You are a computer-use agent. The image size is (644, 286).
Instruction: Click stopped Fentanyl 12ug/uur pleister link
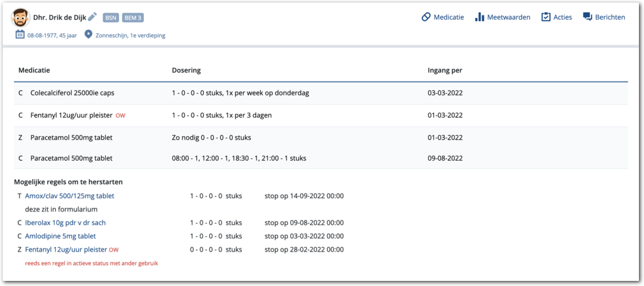click(66, 250)
